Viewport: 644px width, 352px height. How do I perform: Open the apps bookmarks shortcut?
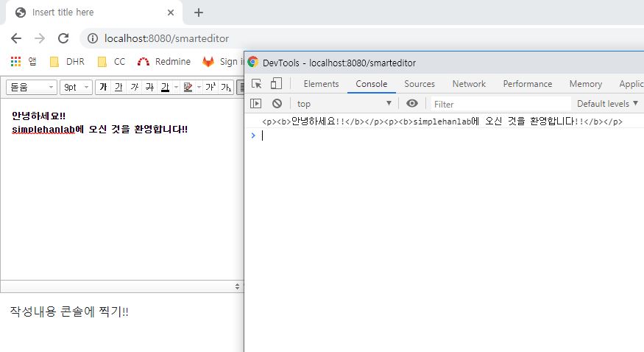pyautogui.click(x=24, y=62)
